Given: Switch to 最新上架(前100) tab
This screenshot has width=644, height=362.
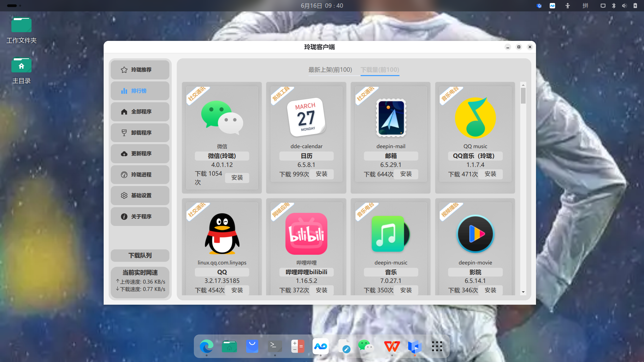Looking at the screenshot, I should [x=330, y=70].
